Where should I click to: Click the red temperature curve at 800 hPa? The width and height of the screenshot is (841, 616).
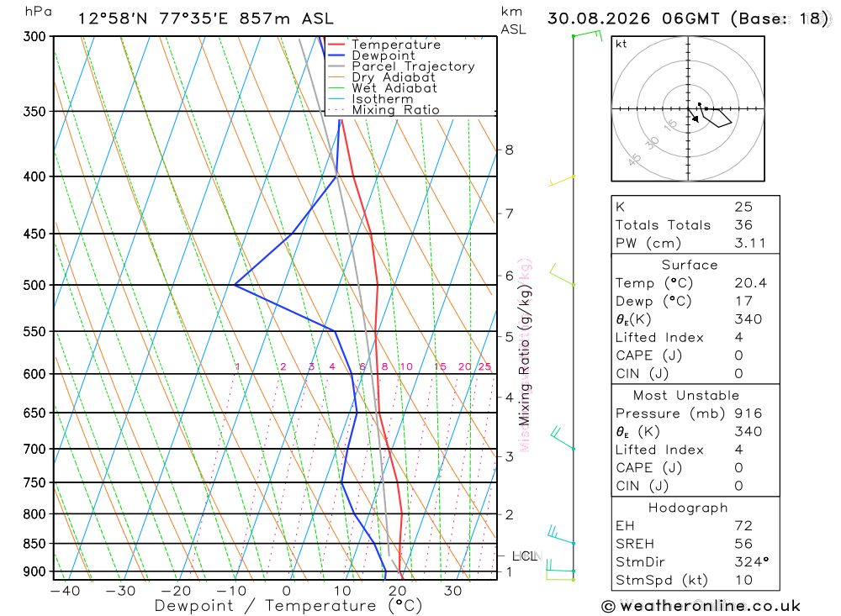(x=402, y=513)
